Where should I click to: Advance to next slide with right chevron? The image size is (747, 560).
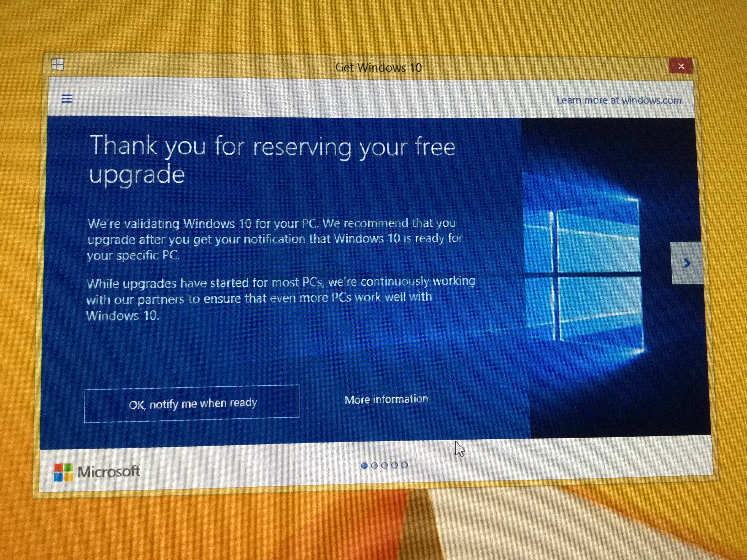[687, 263]
